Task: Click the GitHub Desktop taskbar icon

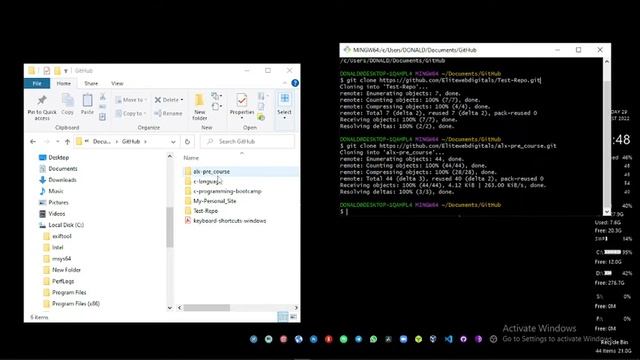Action: click(x=463, y=339)
